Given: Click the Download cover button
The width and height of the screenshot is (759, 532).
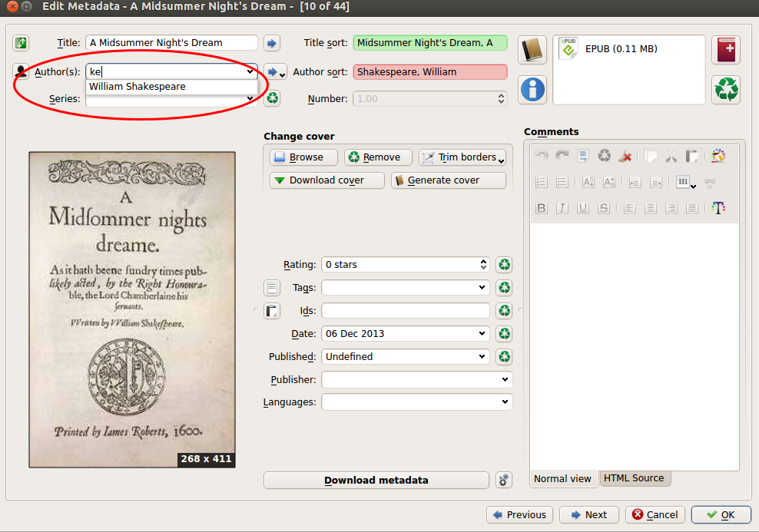Looking at the screenshot, I should pyautogui.click(x=327, y=180).
